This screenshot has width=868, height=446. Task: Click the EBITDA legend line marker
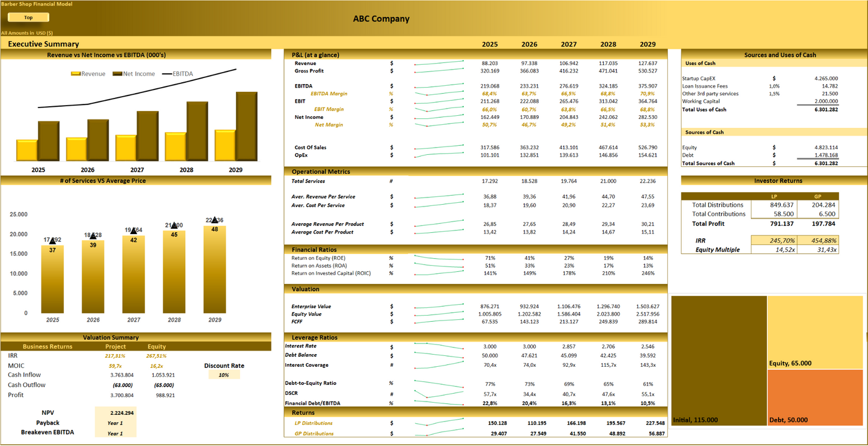coord(167,74)
